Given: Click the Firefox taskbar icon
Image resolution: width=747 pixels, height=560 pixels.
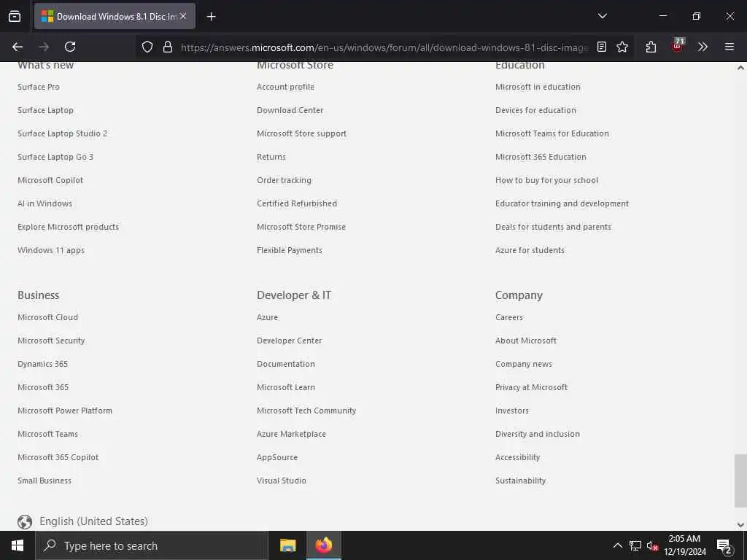Looking at the screenshot, I should coord(323,545).
